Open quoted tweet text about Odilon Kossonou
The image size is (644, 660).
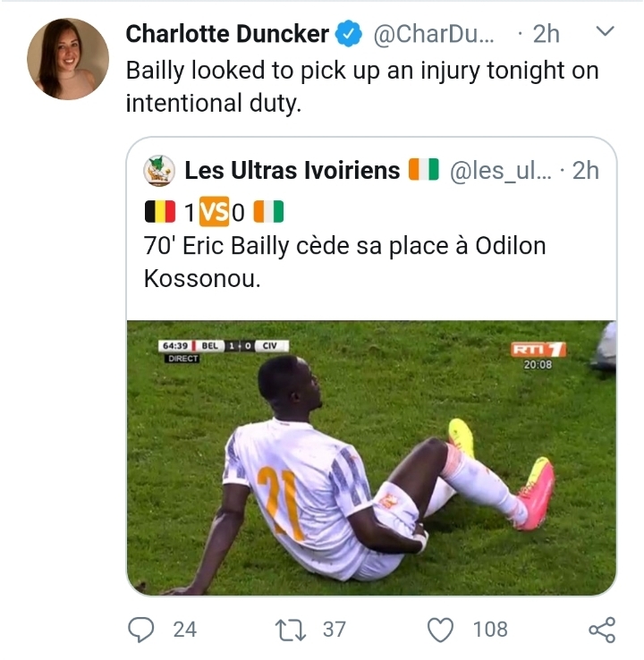pyautogui.click(x=344, y=261)
